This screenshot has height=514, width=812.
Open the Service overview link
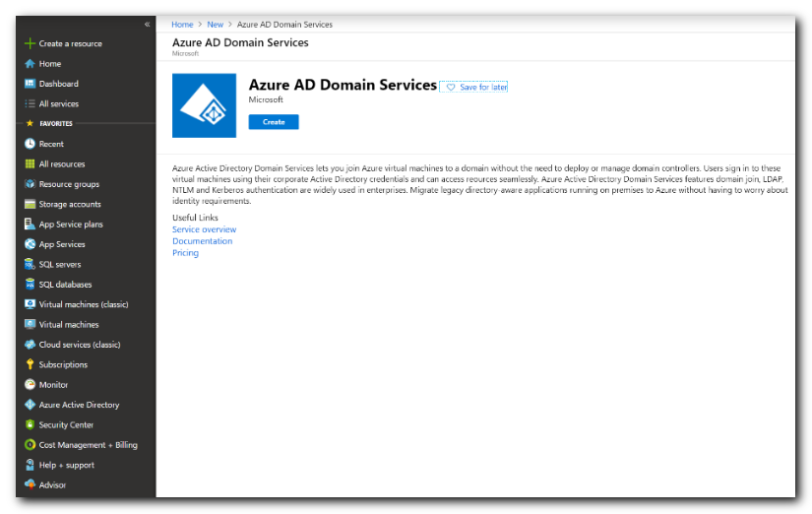pos(204,229)
